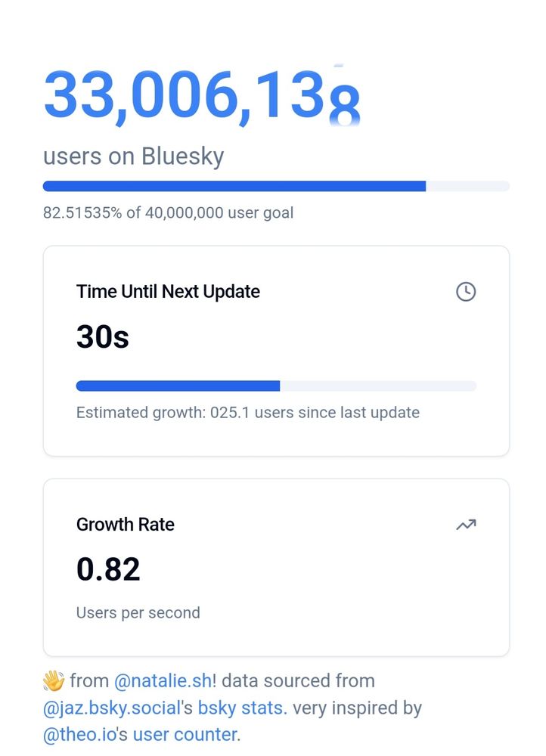Image resolution: width=546 pixels, height=756 pixels.
Task: Click the 'users on Bluesky' label
Action: pos(134,156)
